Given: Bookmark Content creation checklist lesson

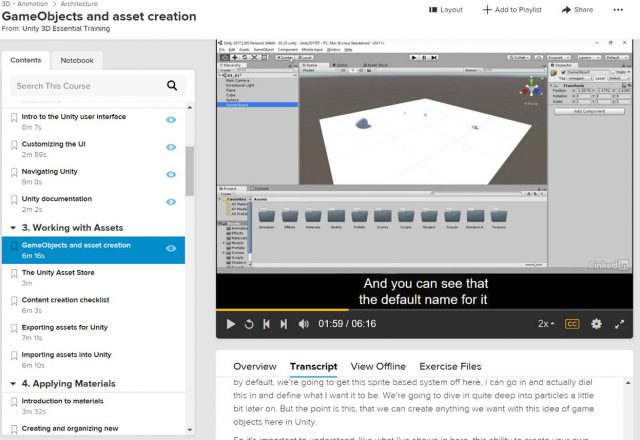Looking at the screenshot, I should tap(14, 301).
